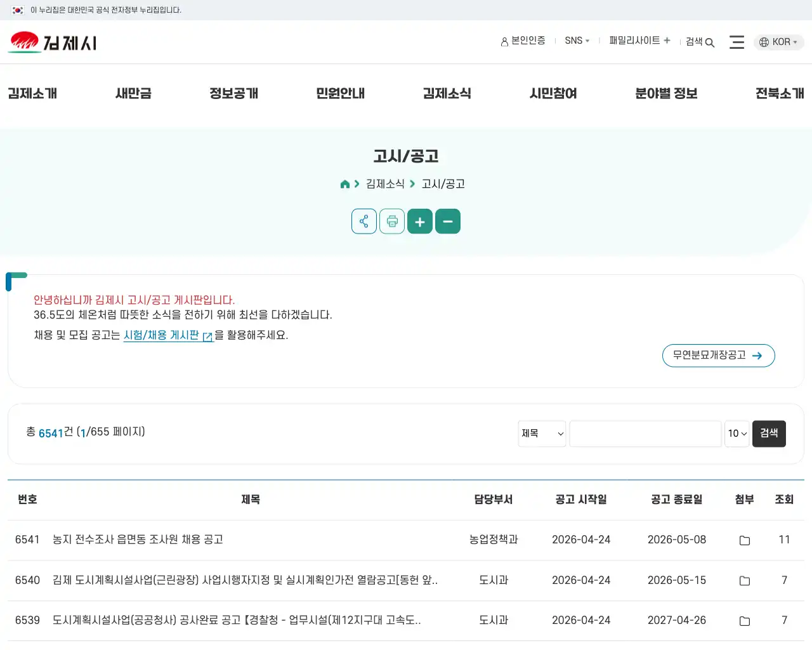Change the 제목 search field dropdown
Screen dimensions: 812x650
coord(541,434)
